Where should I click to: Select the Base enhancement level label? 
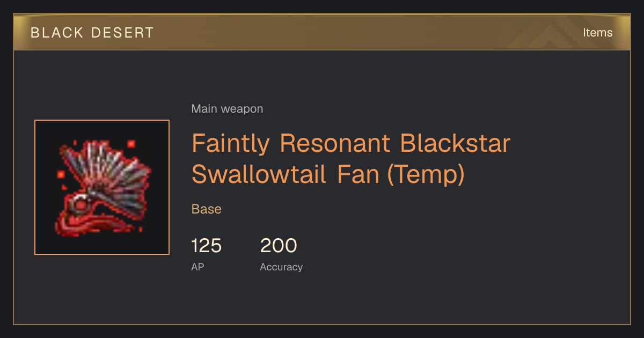[x=207, y=209]
